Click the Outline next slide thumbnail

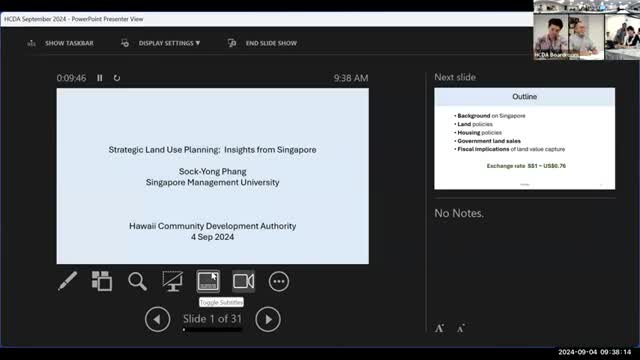[x=524, y=138]
